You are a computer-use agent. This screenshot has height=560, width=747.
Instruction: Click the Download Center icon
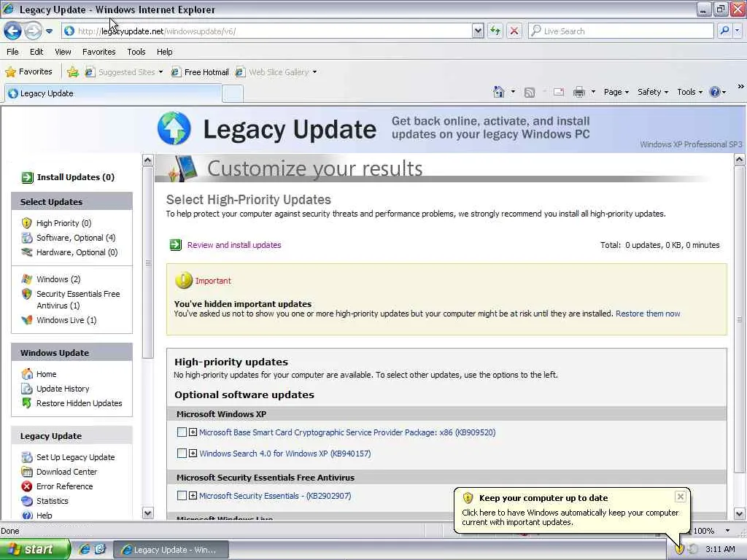coord(27,472)
